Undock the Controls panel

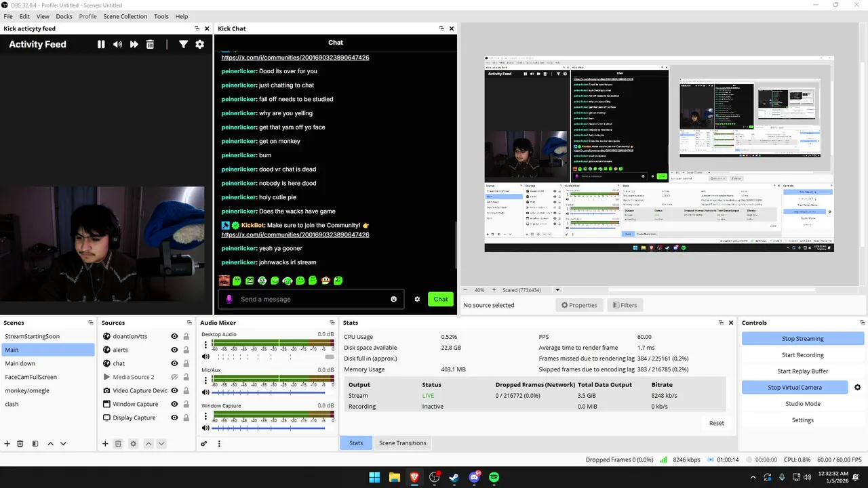[x=863, y=323]
